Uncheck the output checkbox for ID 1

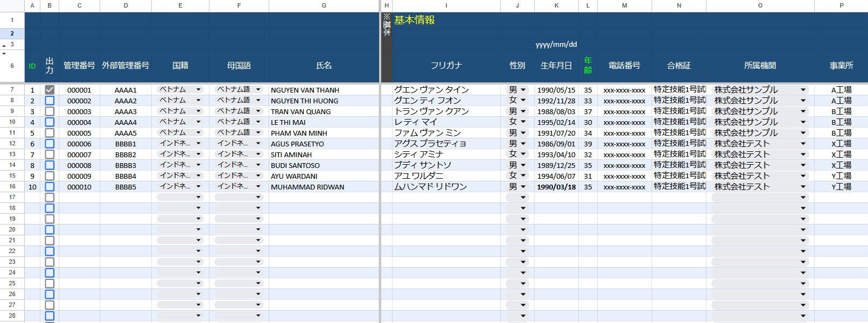[x=50, y=90]
